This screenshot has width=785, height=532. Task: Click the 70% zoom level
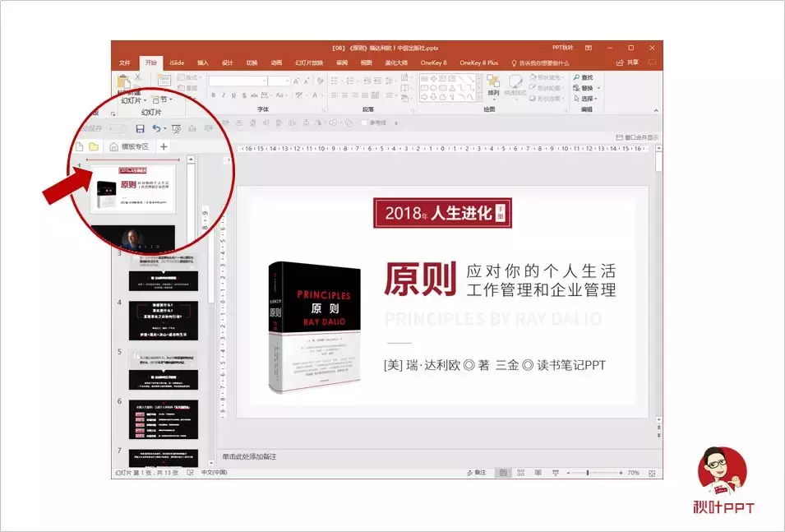click(x=633, y=473)
